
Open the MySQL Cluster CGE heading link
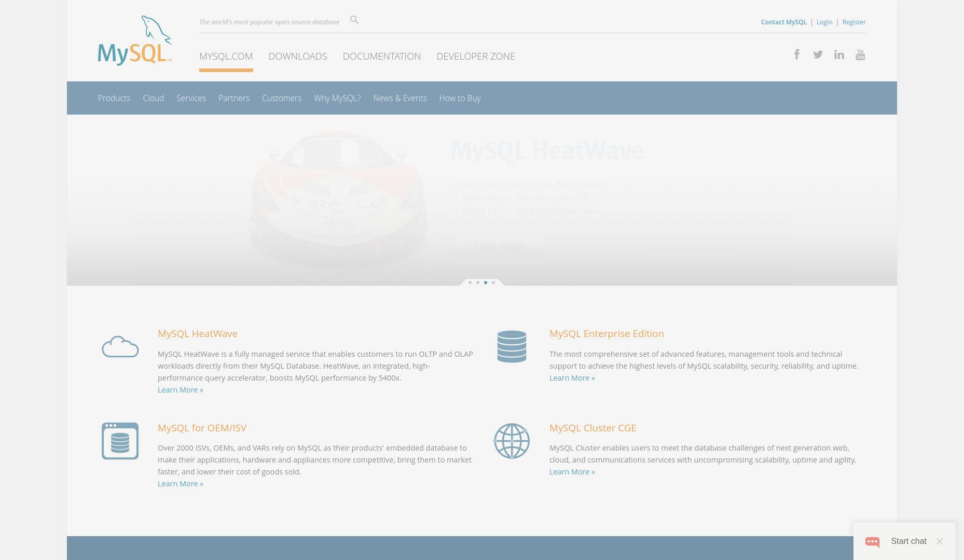coord(593,428)
